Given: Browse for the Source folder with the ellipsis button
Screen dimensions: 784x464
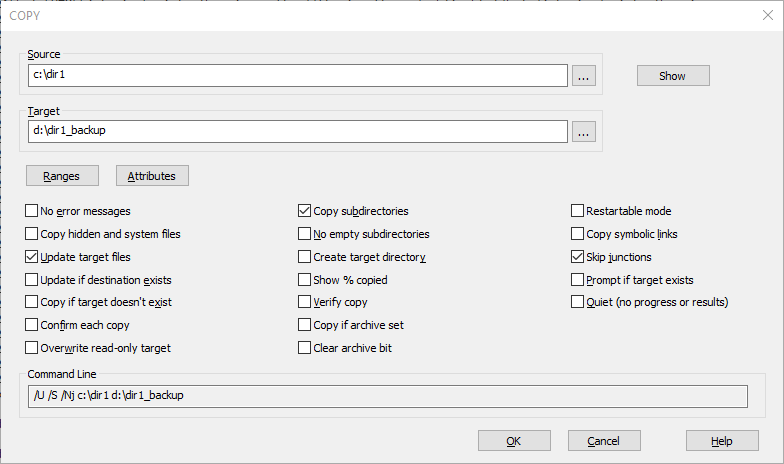Looking at the screenshot, I should 584,76.
